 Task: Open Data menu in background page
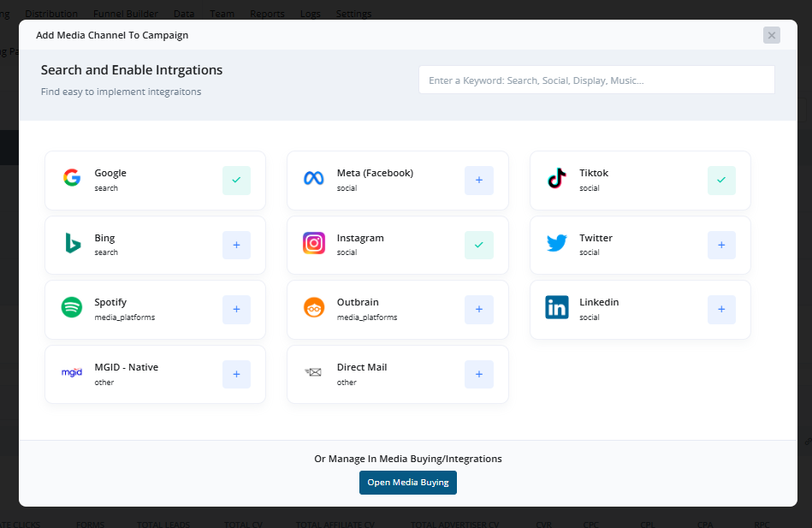[x=184, y=14]
